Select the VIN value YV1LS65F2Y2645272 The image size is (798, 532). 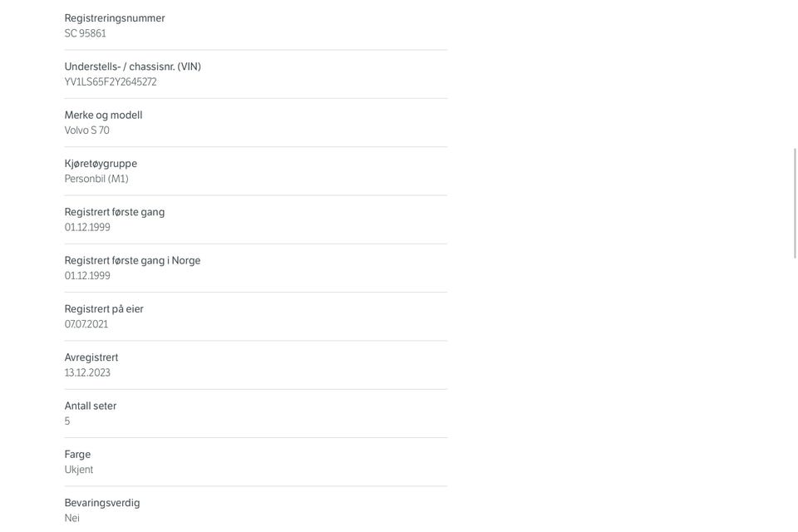pos(111,82)
